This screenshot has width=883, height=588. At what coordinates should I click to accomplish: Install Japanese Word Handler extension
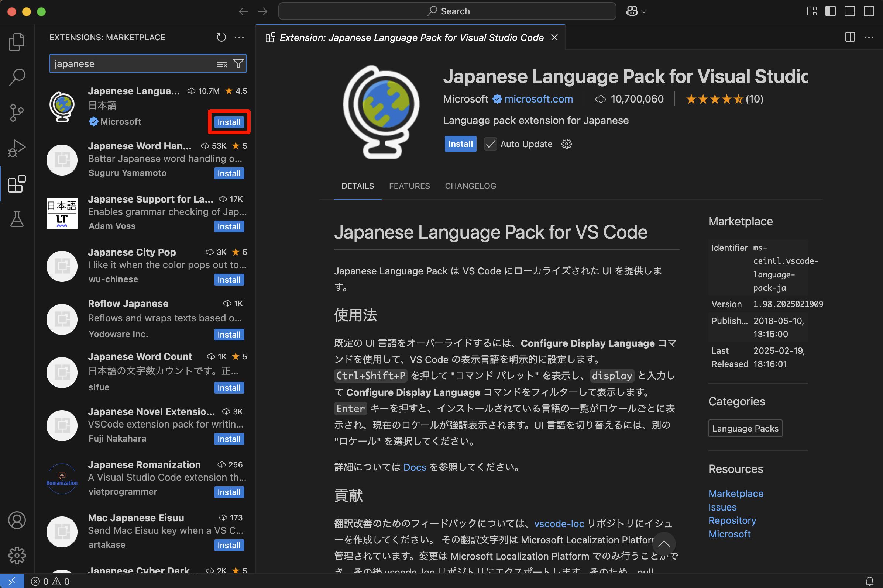(x=229, y=173)
